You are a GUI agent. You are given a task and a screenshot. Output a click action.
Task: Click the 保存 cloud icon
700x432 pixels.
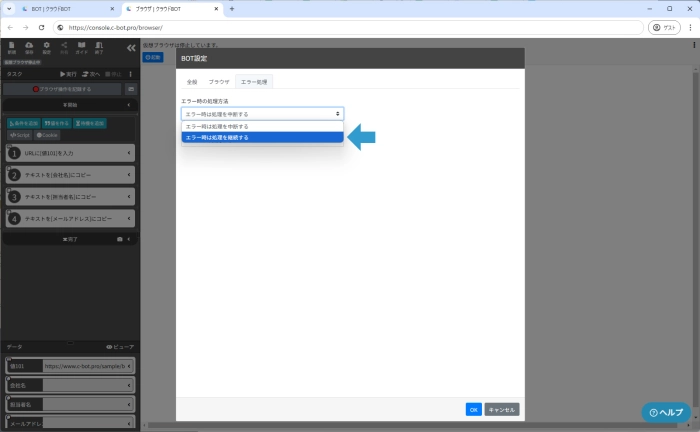(x=28, y=46)
